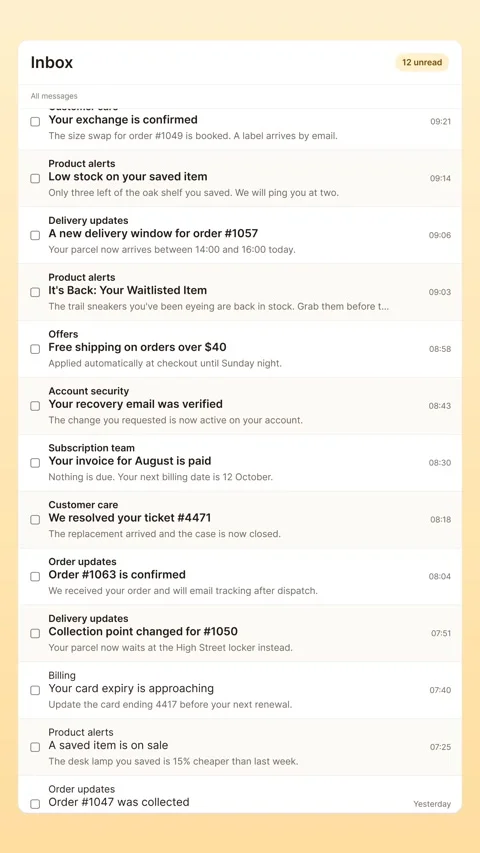
Task: Open Collection point changed for #1050 message
Action: point(240,633)
